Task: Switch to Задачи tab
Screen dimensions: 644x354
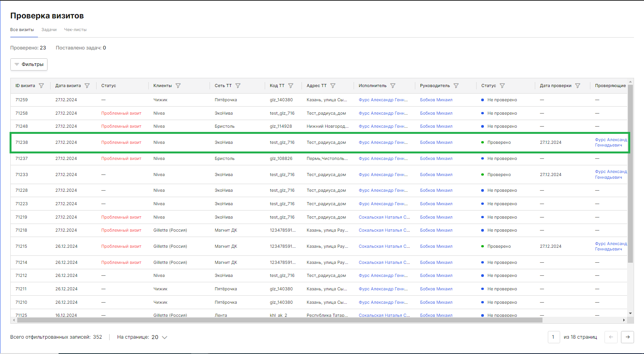Action: [49, 30]
